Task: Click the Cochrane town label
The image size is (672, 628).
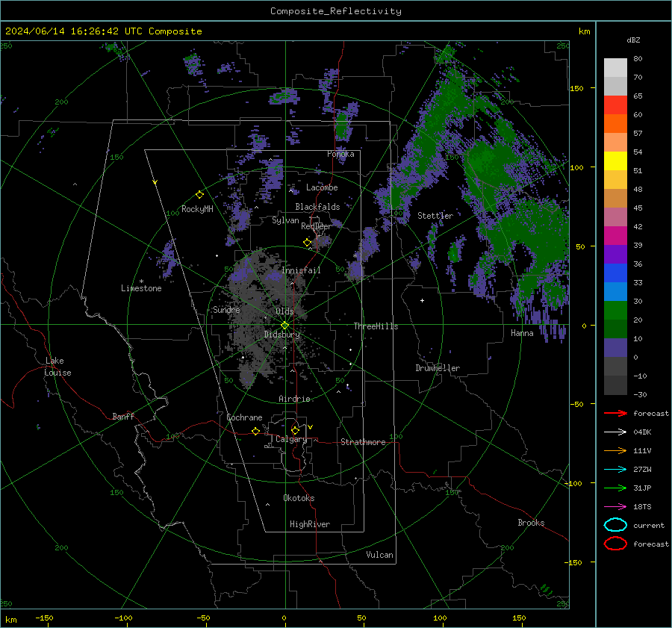Action: coord(244,417)
